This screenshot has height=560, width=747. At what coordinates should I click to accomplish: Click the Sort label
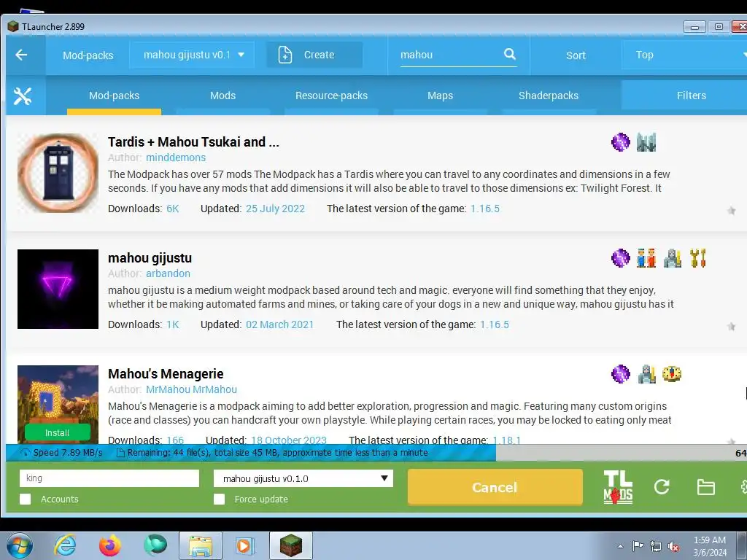pos(576,55)
